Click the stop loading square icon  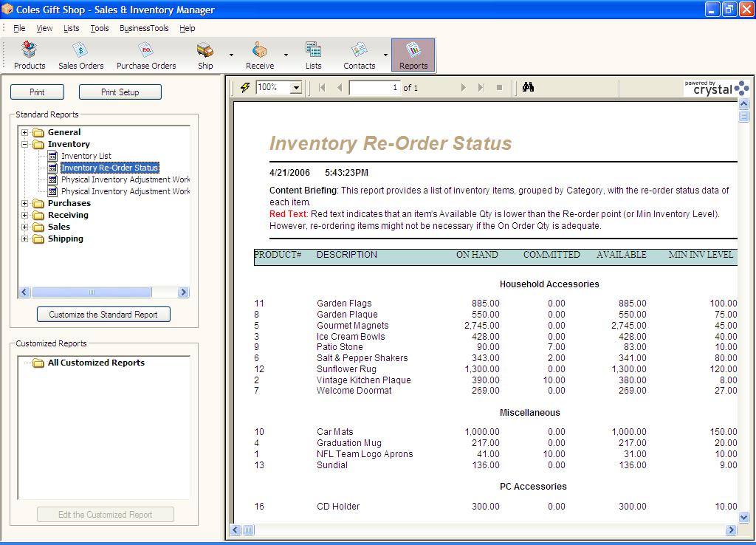500,87
